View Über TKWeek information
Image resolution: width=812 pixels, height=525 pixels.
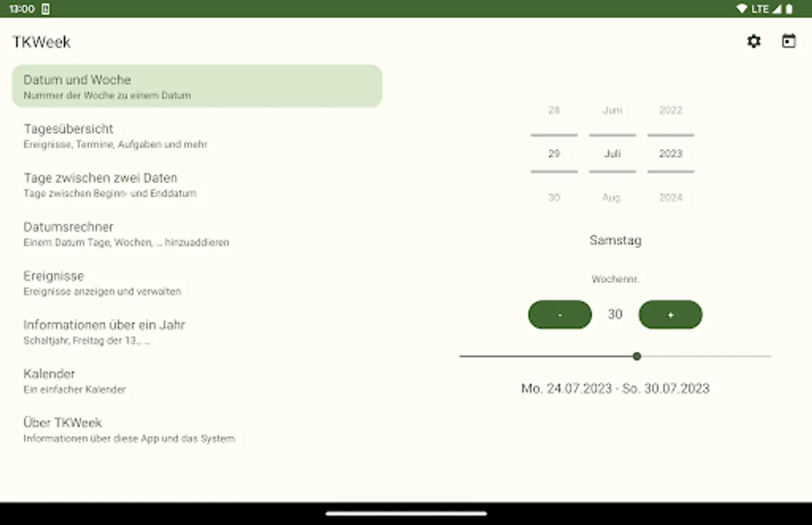click(x=197, y=429)
